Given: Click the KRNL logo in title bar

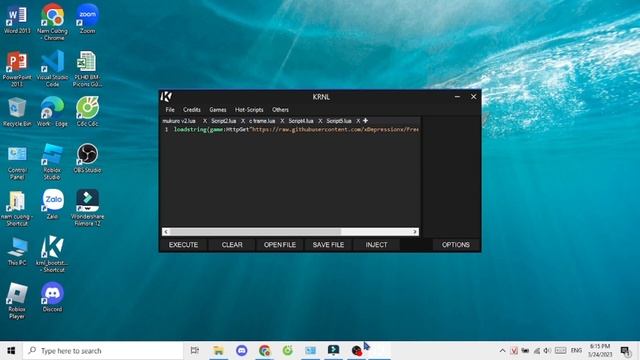Looking at the screenshot, I should (166, 96).
